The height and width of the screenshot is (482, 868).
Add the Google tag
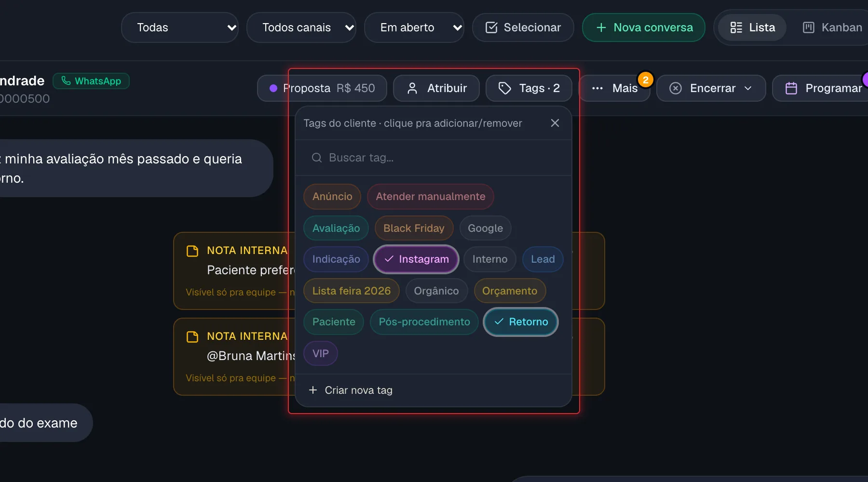(x=485, y=228)
